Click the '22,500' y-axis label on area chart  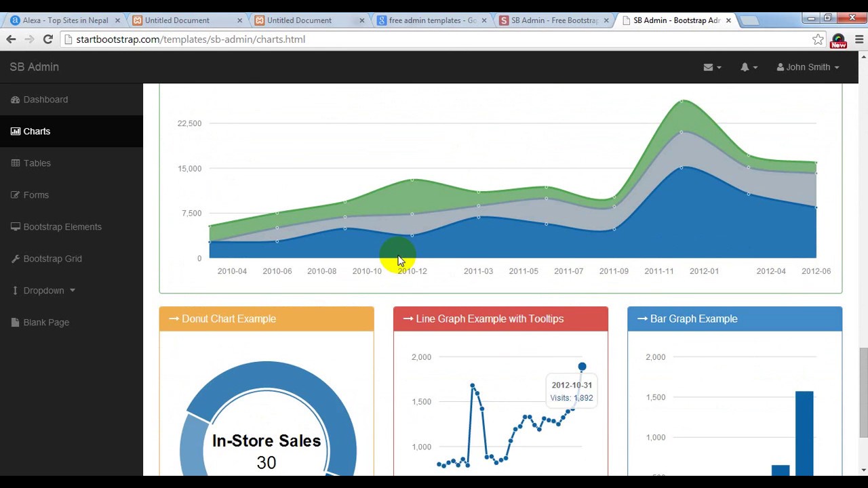[189, 123]
